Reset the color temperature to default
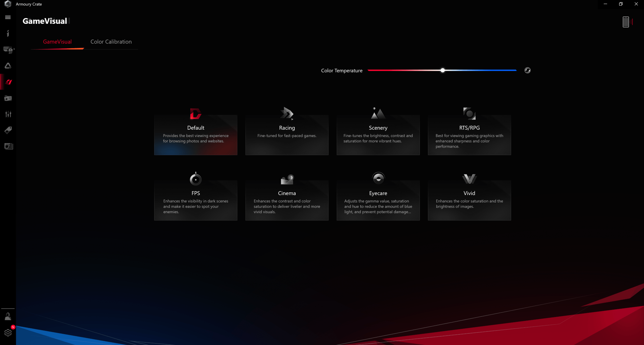The height and width of the screenshot is (345, 644). [x=527, y=70]
